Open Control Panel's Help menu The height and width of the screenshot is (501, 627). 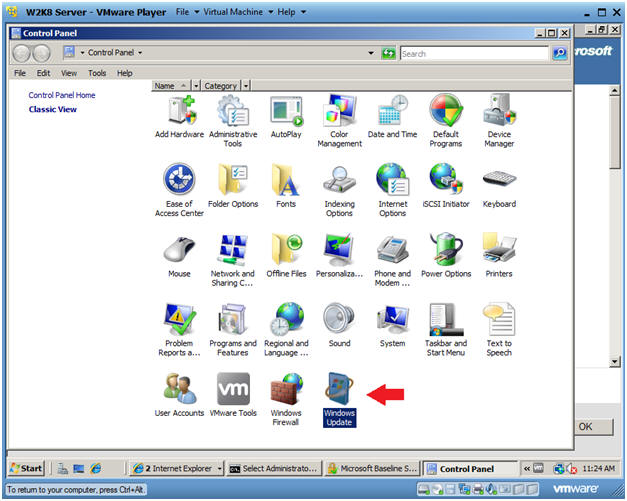(124, 73)
